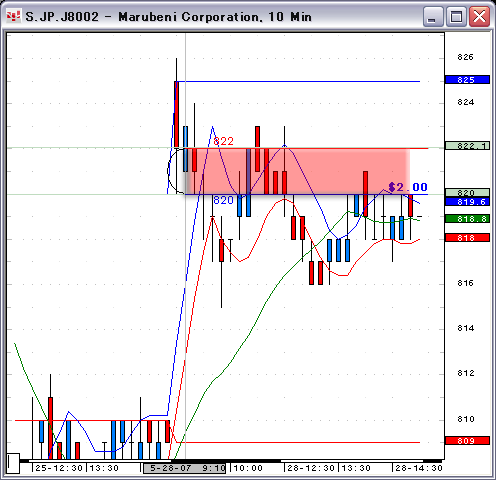Click the 10:00 time axis label
This screenshot has height=480, width=496.
[x=248, y=468]
